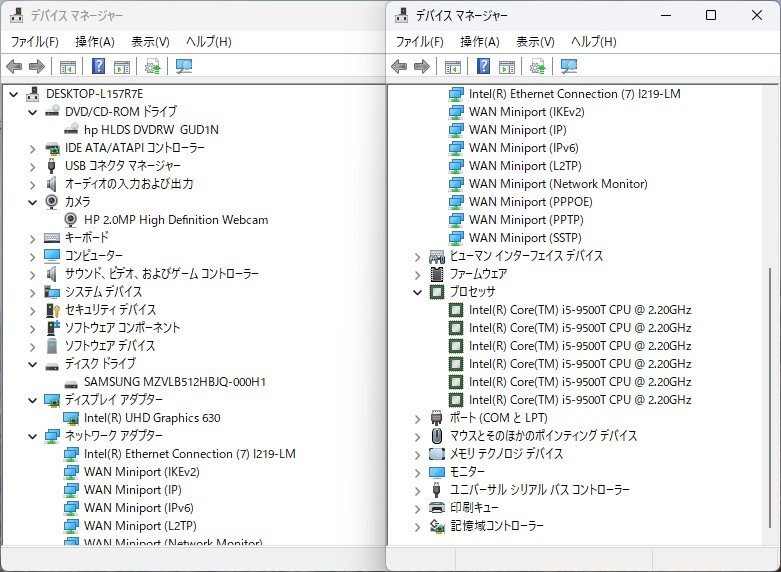Open 操作(A) menu in right window
Image resolution: width=781 pixels, height=572 pixels.
coord(480,41)
